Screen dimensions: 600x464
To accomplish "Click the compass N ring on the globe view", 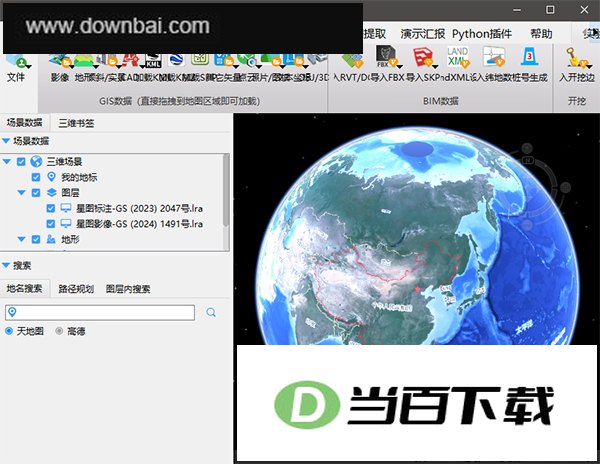I will pos(528,160).
